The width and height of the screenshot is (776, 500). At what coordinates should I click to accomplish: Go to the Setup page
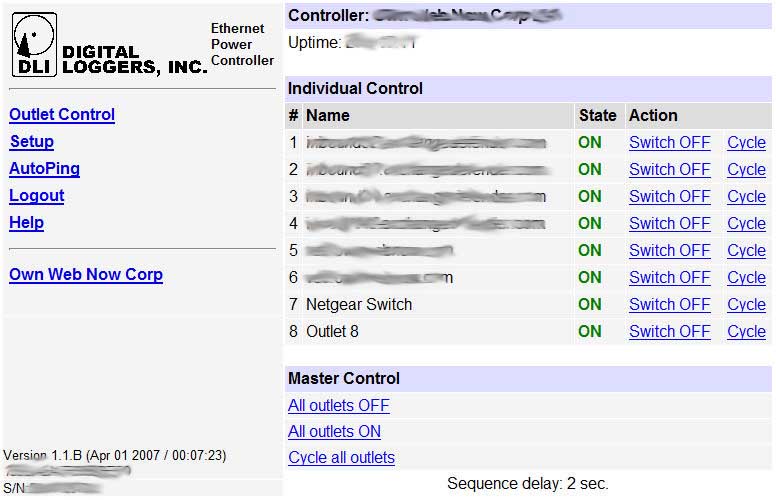(32, 142)
